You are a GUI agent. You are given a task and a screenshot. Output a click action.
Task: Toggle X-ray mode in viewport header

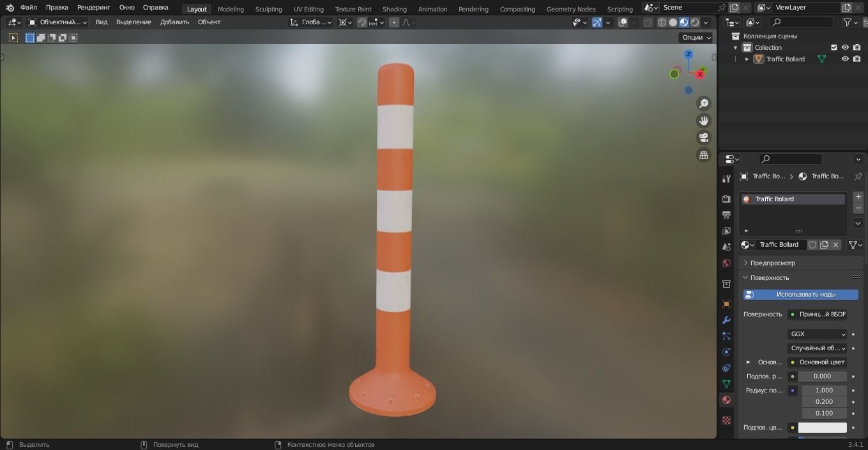point(648,22)
